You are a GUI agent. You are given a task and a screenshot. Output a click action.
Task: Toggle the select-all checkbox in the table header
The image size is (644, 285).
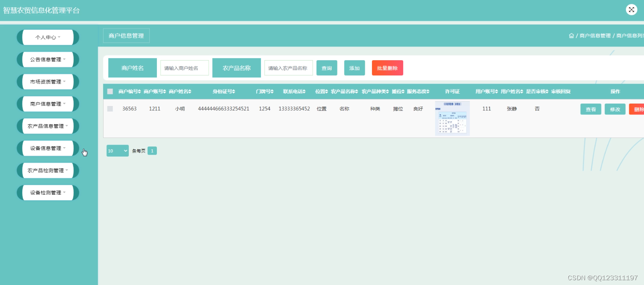click(110, 92)
